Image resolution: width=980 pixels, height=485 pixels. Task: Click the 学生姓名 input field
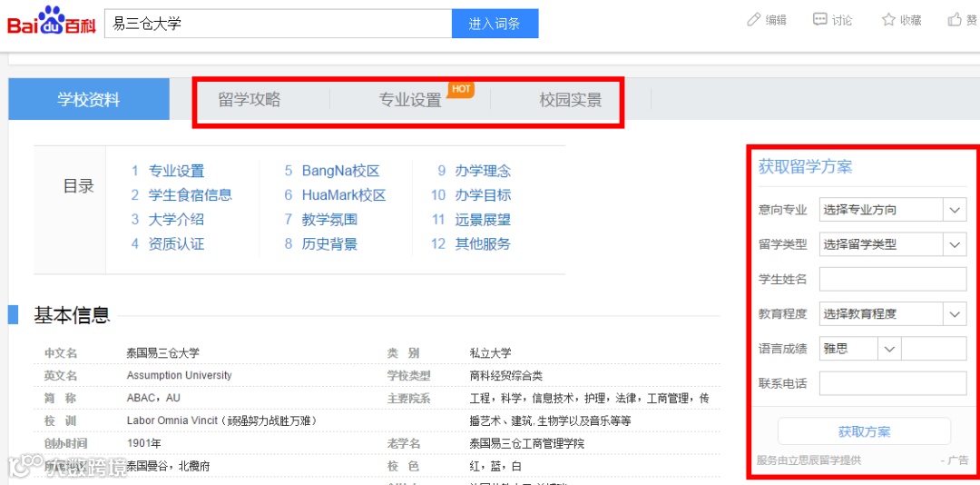tap(893, 279)
